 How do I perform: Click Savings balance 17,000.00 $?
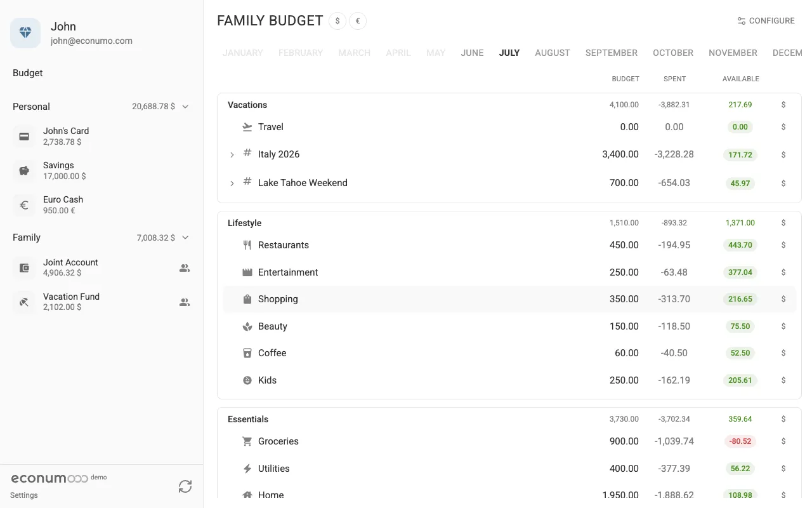tap(65, 177)
